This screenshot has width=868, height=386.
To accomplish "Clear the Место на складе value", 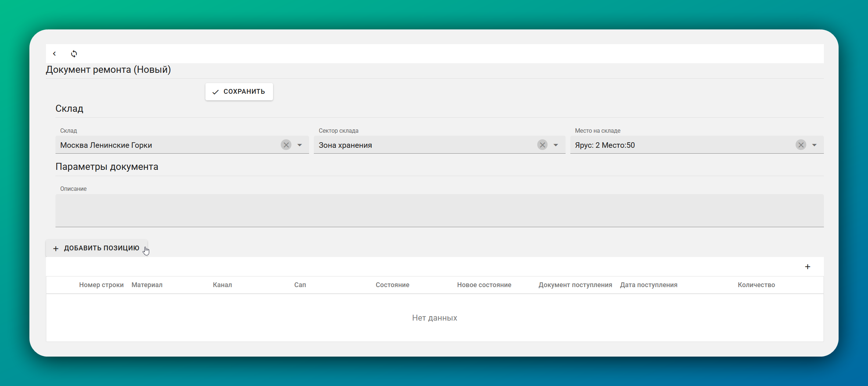I will pos(801,145).
